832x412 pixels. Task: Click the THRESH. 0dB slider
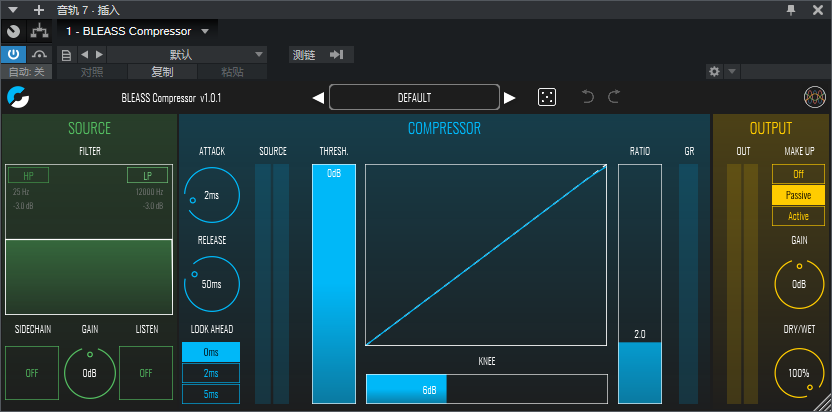[334, 284]
